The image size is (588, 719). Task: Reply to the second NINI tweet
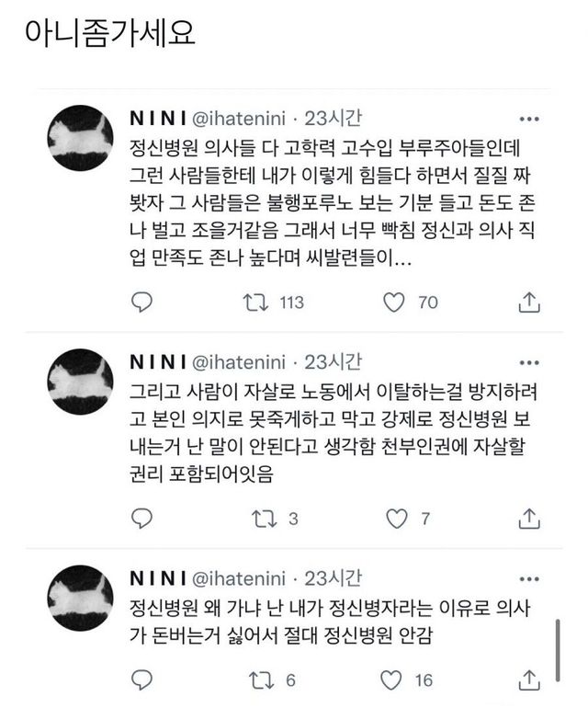(141, 519)
